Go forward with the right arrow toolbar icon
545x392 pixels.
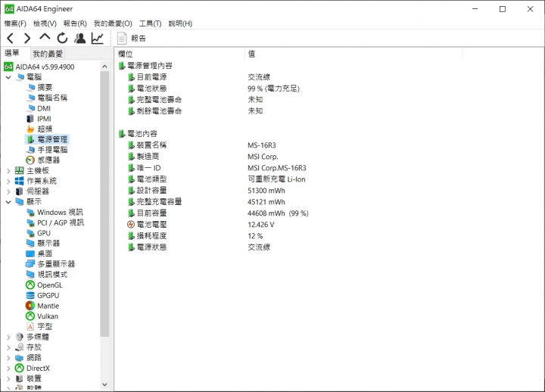click(x=27, y=38)
